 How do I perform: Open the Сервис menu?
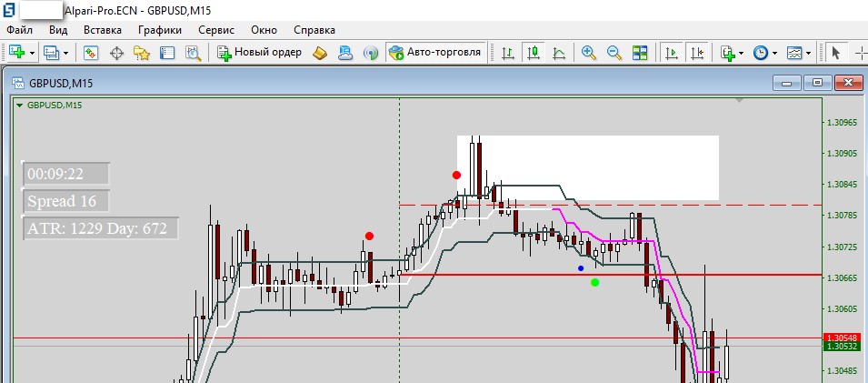click(x=216, y=30)
